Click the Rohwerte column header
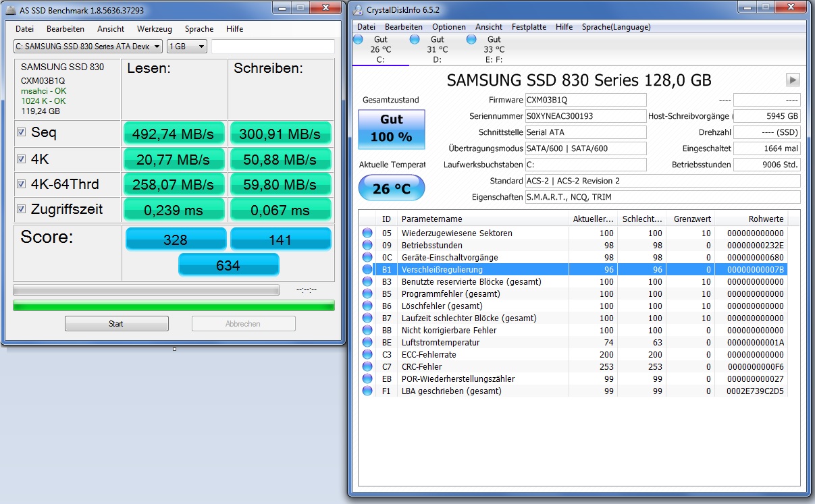This screenshot has width=815, height=504. pyautogui.click(x=752, y=219)
